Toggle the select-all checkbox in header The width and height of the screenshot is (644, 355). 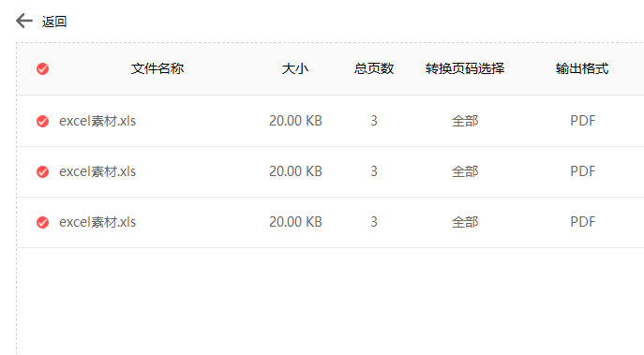point(43,68)
